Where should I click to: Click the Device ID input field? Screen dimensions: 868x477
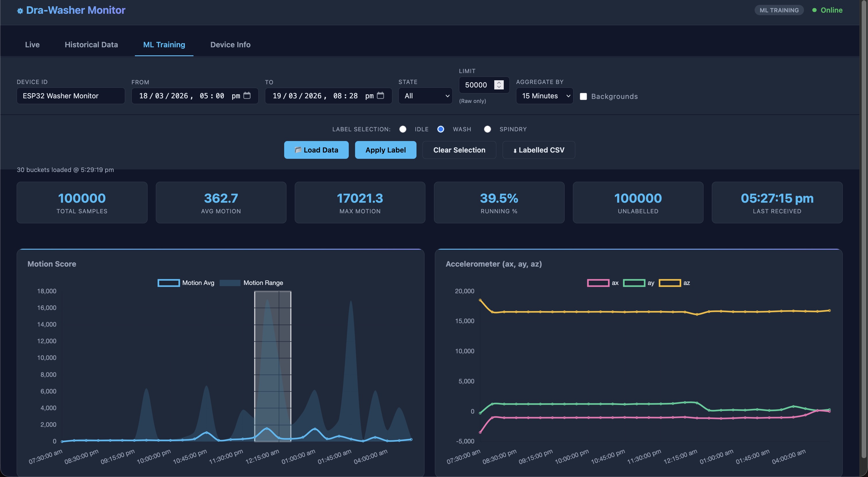pyautogui.click(x=71, y=96)
